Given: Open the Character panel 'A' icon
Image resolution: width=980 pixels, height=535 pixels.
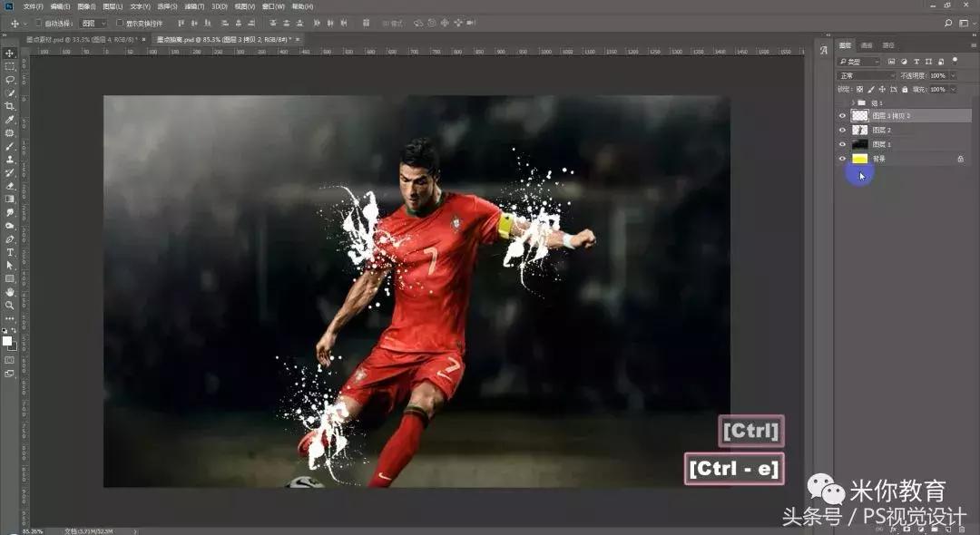Looking at the screenshot, I should click(824, 50).
